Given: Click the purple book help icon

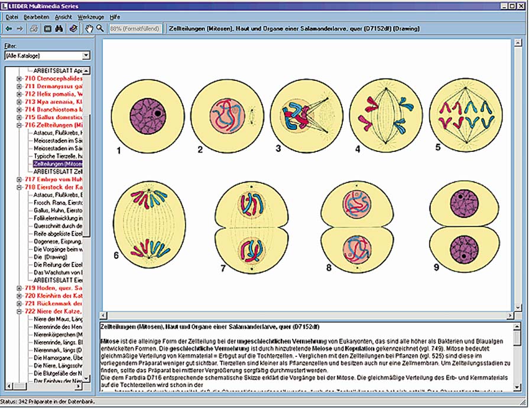Looking at the screenshot, I should pos(73,29).
